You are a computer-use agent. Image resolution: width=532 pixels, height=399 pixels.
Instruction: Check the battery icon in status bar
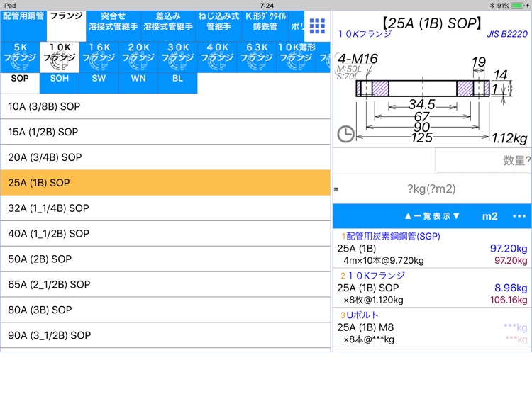pyautogui.click(x=517, y=5)
